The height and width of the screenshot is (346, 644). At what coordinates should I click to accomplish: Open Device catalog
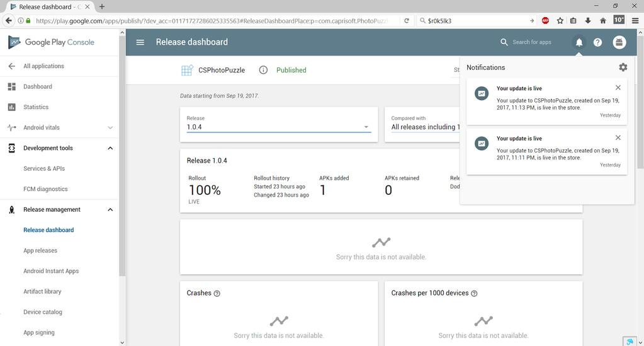[x=43, y=312]
